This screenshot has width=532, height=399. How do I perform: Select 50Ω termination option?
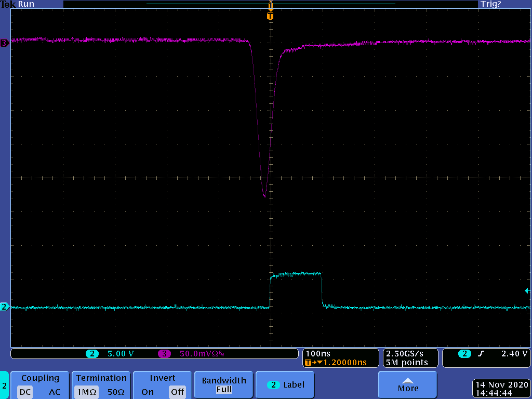(x=116, y=392)
